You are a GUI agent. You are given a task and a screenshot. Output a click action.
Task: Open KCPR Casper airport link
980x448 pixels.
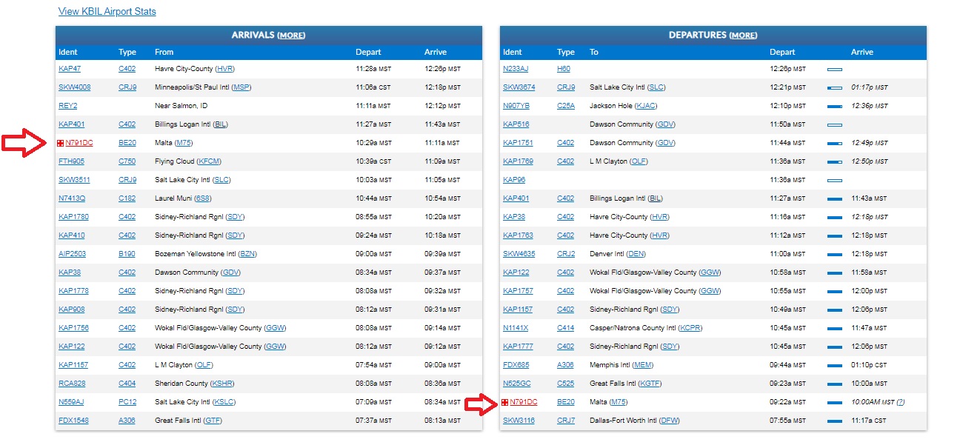(689, 328)
